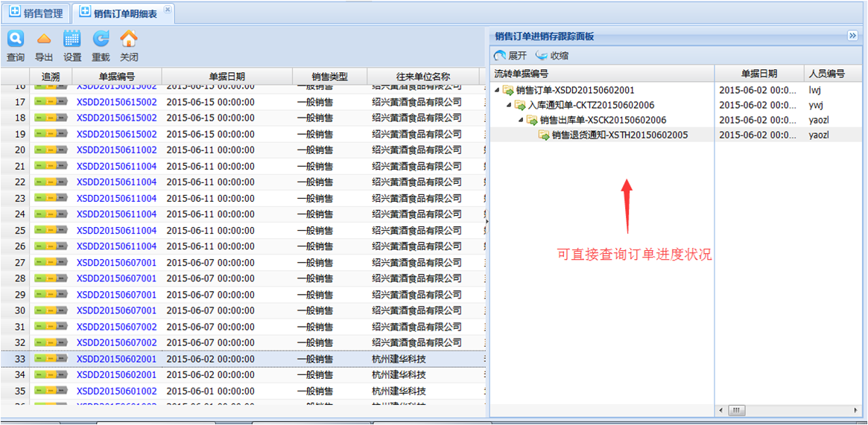The width and height of the screenshot is (868, 425).
Task: Click the trace icon in row 33
Action: click(51, 359)
